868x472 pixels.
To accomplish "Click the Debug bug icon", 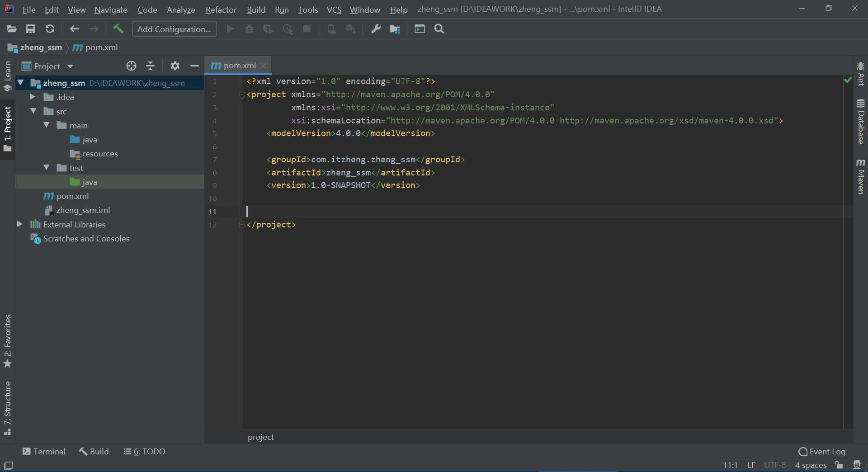I will 249,29.
